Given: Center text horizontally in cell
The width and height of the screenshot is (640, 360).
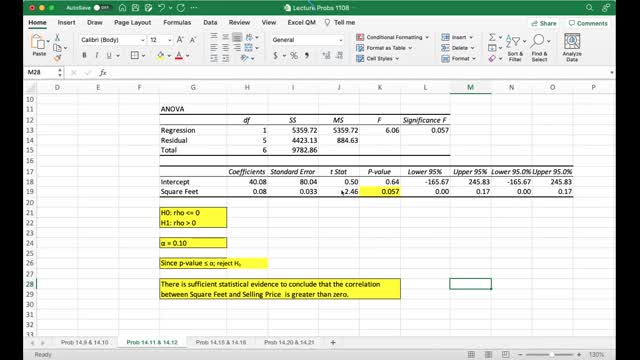Looking at the screenshot, I should coord(225,48).
